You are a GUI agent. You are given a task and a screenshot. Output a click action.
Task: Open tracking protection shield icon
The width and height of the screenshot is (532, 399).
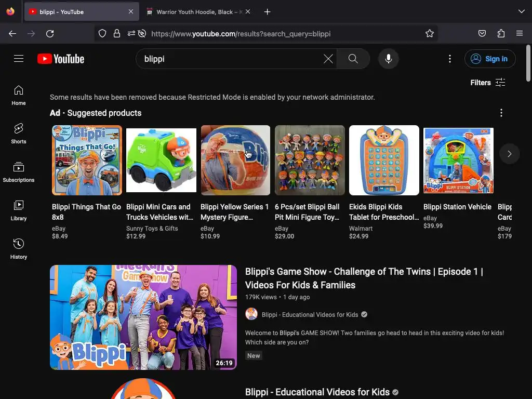[102, 33]
